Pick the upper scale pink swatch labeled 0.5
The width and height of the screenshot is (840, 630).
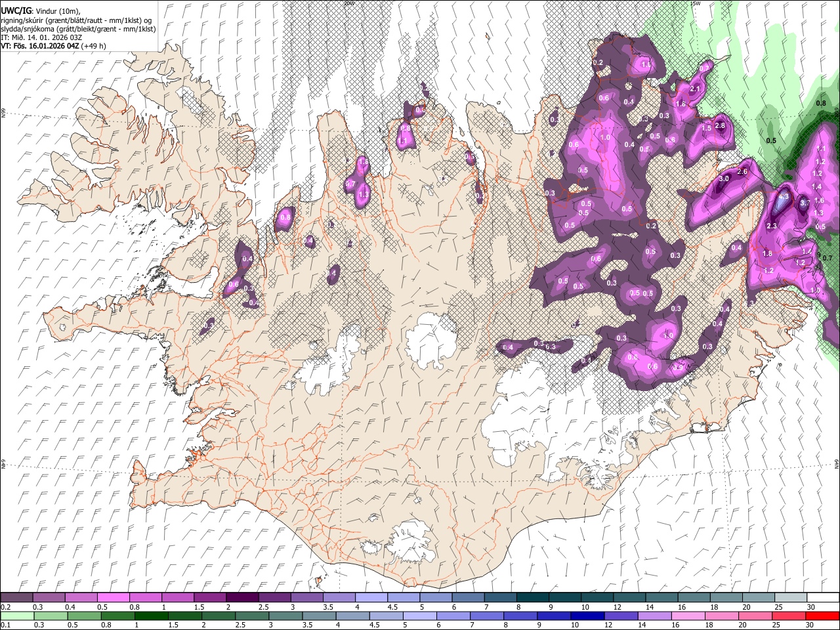[114, 598]
